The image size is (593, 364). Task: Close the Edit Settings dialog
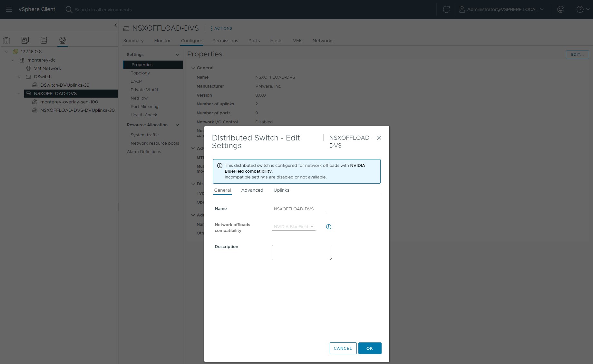[x=379, y=138]
